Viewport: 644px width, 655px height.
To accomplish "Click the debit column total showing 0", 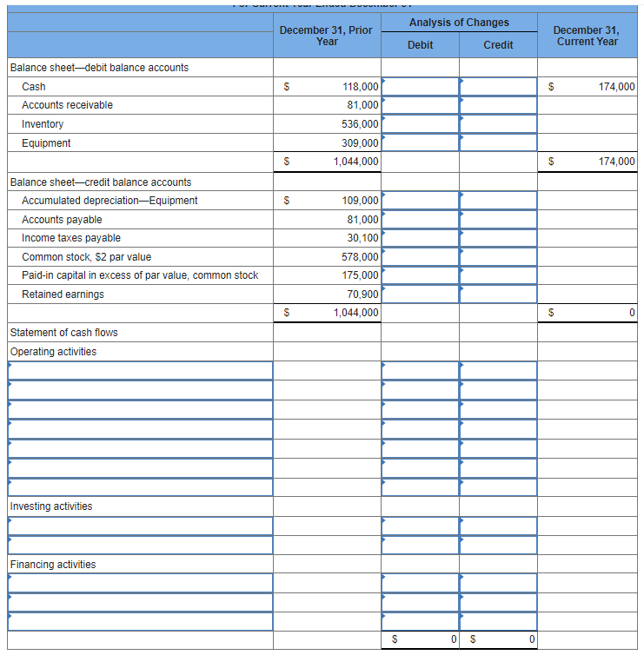I will click(454, 639).
